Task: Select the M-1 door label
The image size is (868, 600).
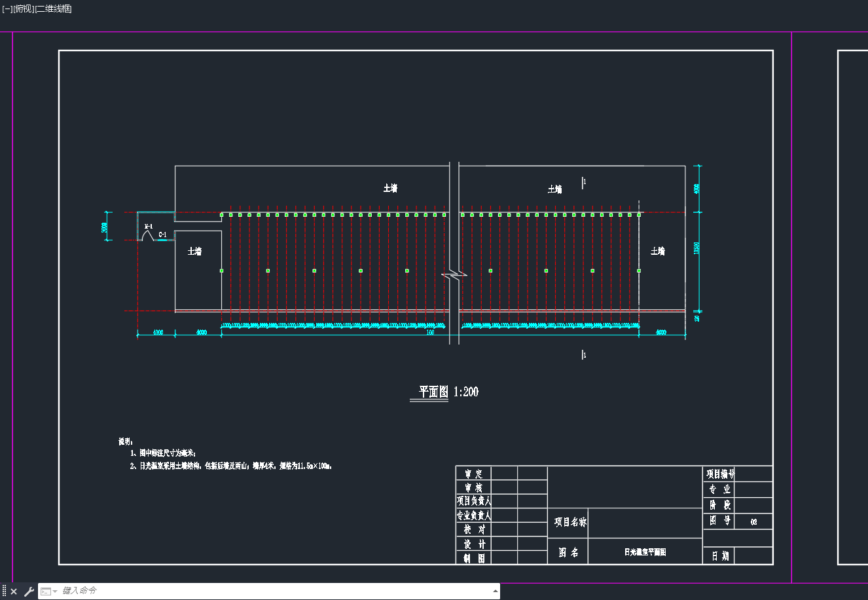Action: (x=149, y=227)
